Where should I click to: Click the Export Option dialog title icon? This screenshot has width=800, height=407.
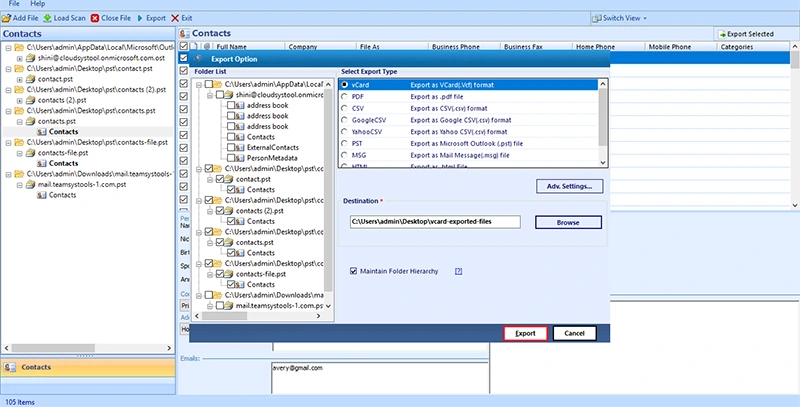tap(198, 59)
